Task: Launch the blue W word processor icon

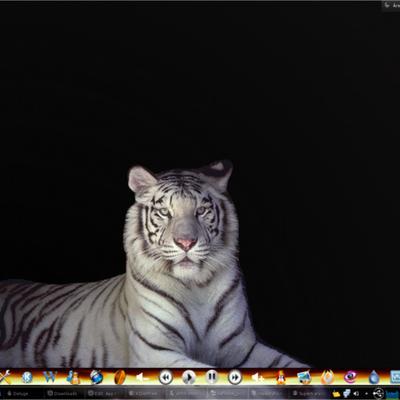Action: tap(50, 377)
